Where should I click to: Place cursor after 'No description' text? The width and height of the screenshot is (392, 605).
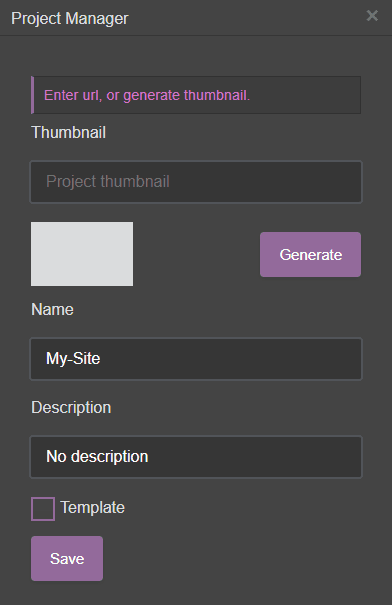click(150, 457)
